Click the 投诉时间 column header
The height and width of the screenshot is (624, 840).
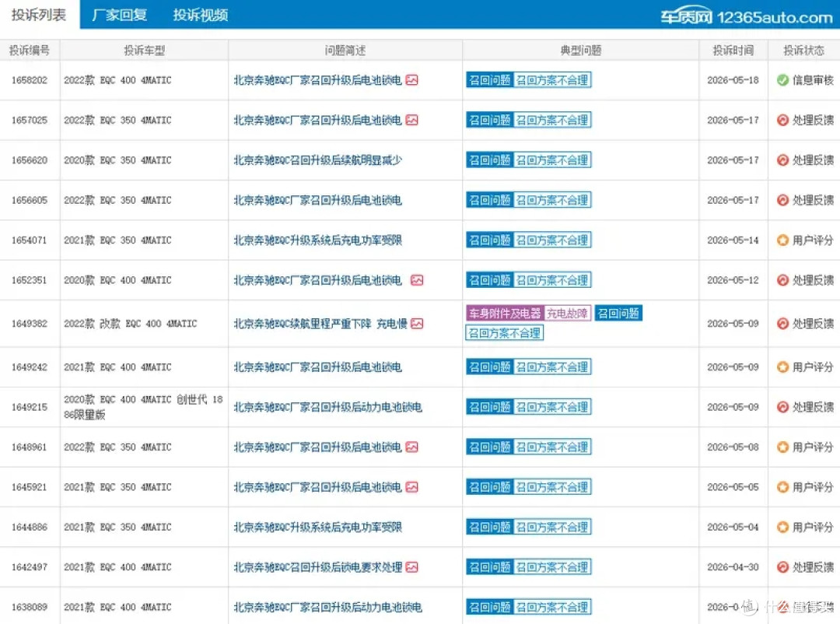733,51
